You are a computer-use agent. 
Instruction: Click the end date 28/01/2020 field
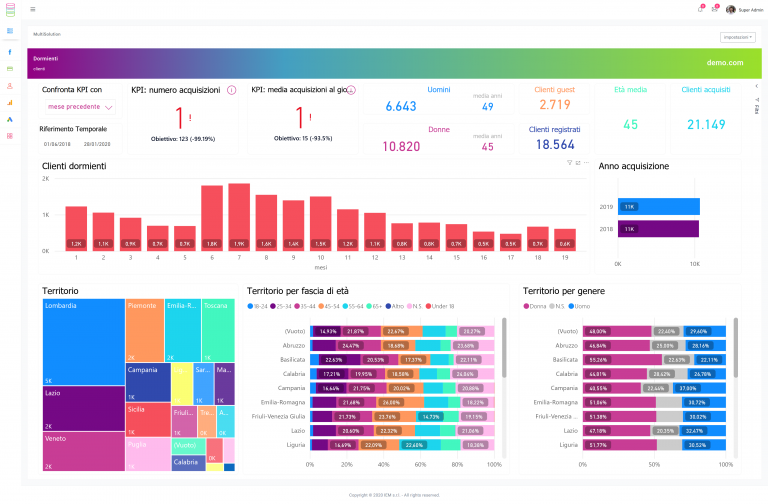tap(97, 144)
